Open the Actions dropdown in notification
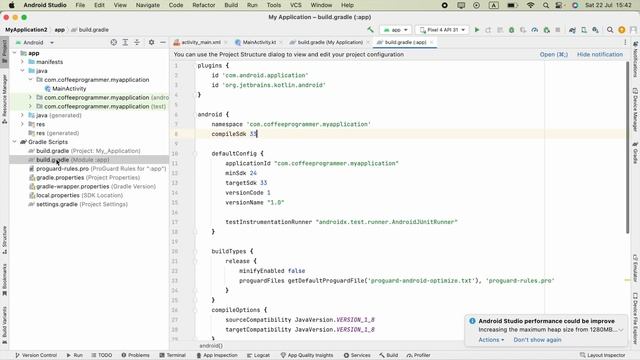Image resolution: width=640 pixels, height=360 pixels. coord(491,340)
